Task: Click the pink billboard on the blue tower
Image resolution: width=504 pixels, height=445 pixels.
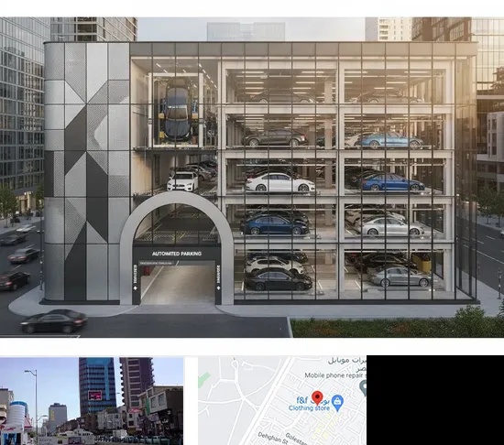Action: pyautogui.click(x=95, y=396)
